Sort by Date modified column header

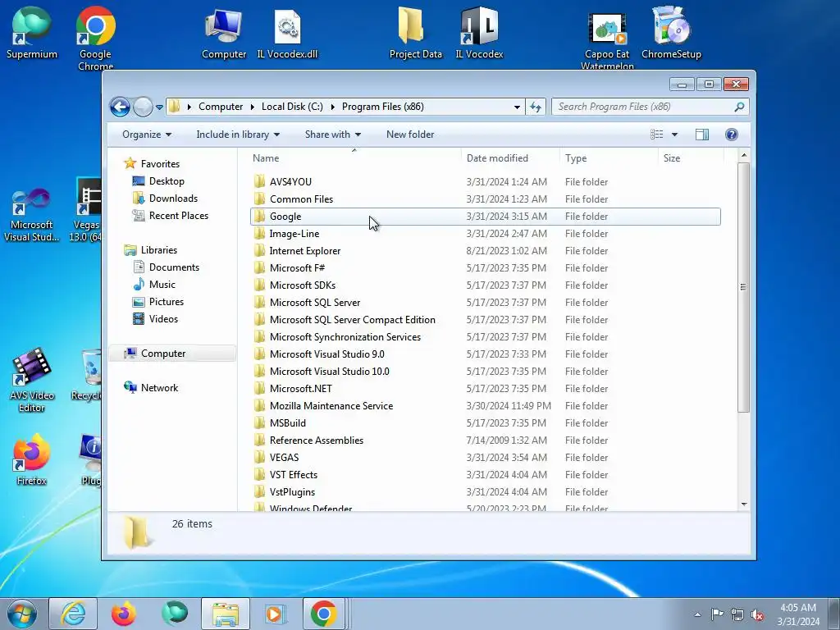coord(510,158)
